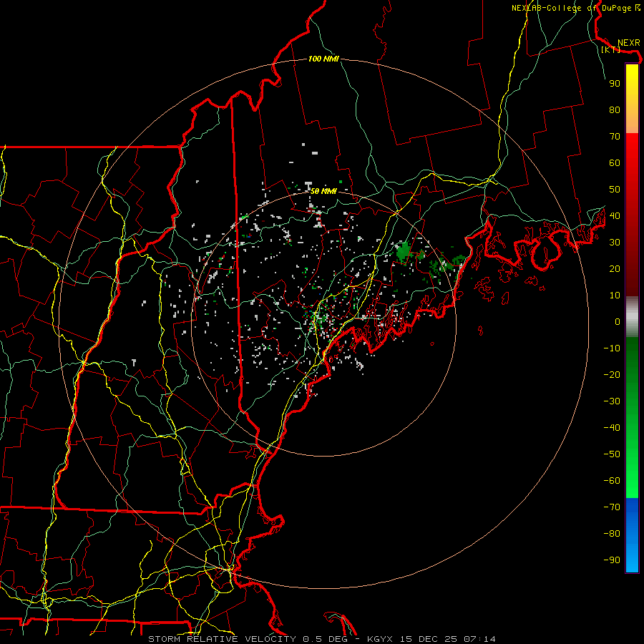Click the 60 value on velocity scale

(615, 163)
